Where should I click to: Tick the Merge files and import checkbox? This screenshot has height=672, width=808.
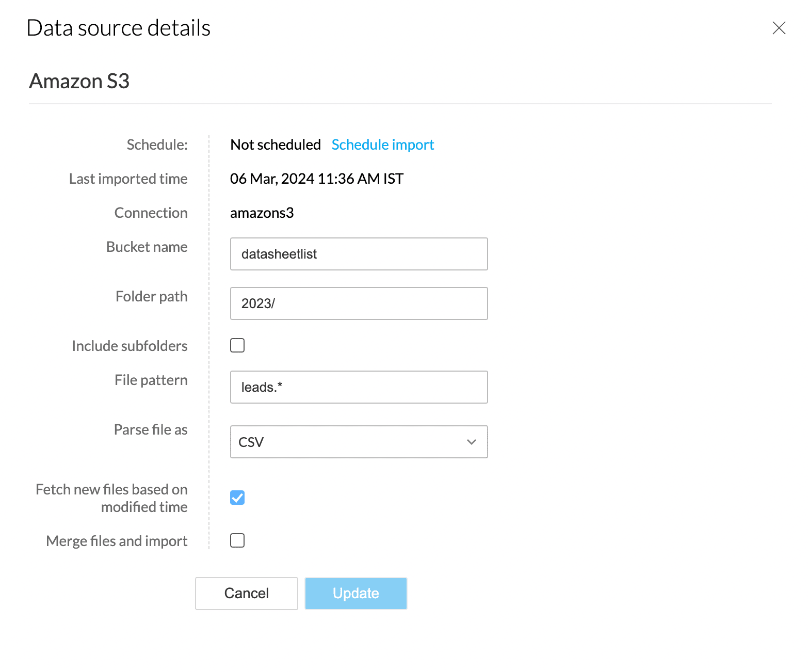[x=237, y=540]
